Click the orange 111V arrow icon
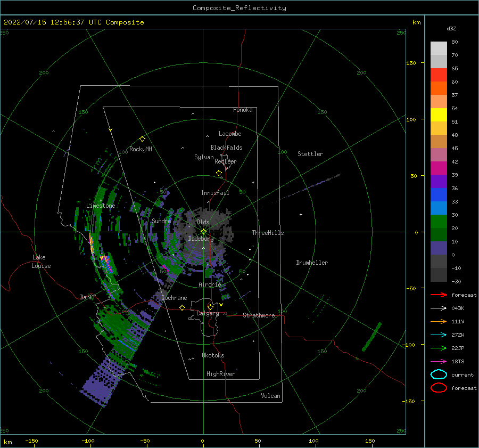This screenshot has height=448, width=479. pos(439,321)
